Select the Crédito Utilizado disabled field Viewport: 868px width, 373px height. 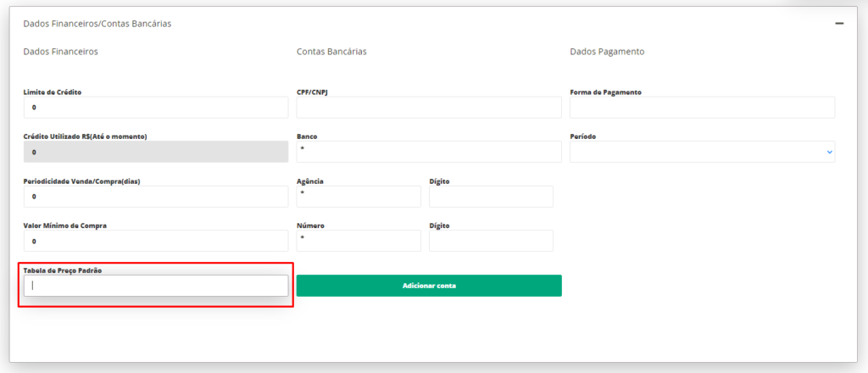click(x=156, y=152)
